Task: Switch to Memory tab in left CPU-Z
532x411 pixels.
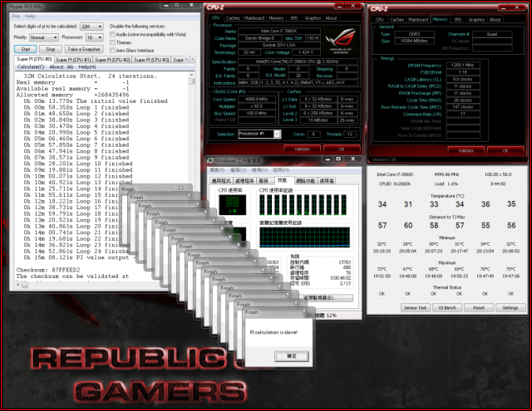Action: click(276, 18)
